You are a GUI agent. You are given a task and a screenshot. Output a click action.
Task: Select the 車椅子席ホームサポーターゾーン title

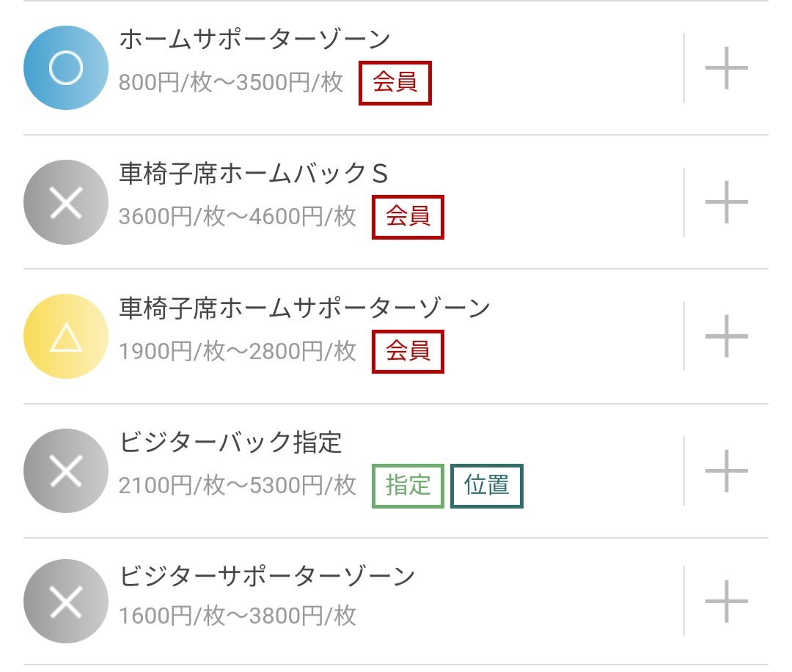tap(304, 308)
